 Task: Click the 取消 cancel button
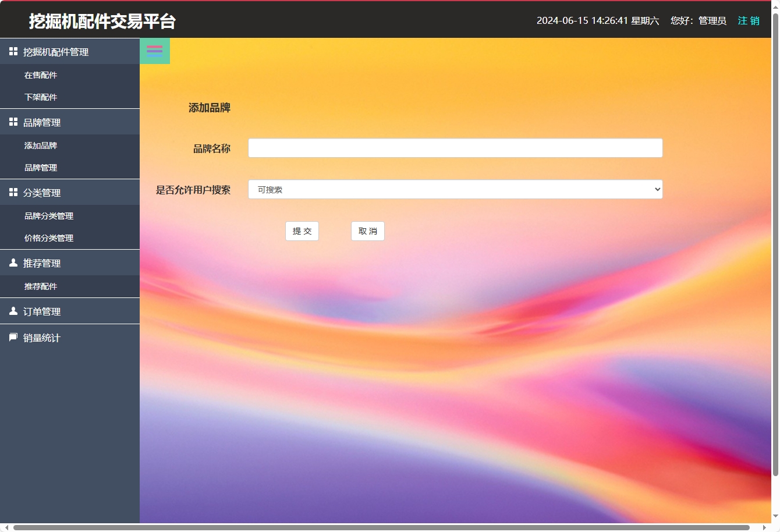click(x=367, y=231)
